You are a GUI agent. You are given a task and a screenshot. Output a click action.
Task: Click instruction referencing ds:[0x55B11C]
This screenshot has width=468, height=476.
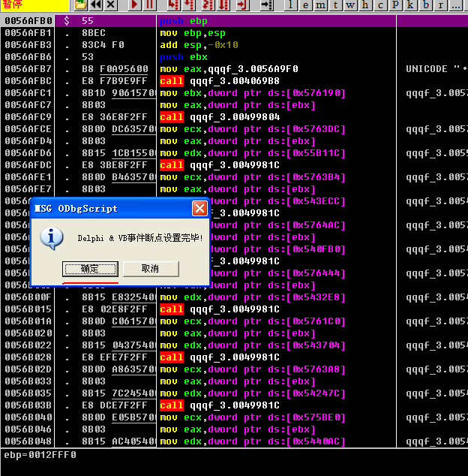(x=252, y=153)
